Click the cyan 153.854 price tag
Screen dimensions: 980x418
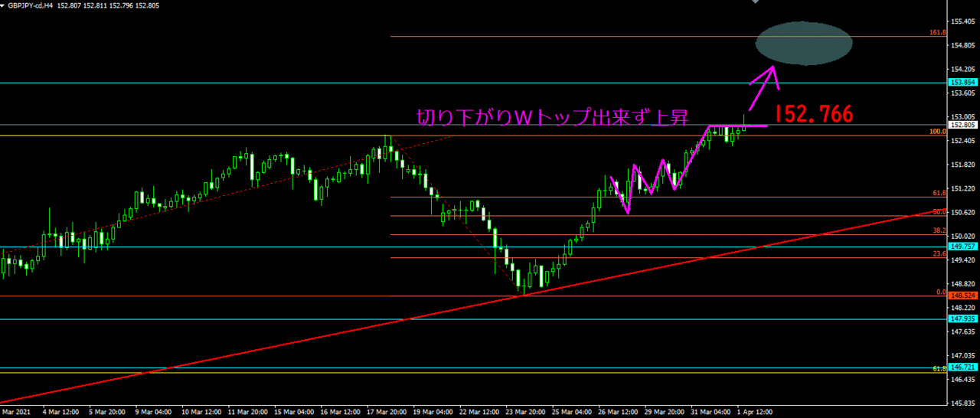pyautogui.click(x=962, y=82)
